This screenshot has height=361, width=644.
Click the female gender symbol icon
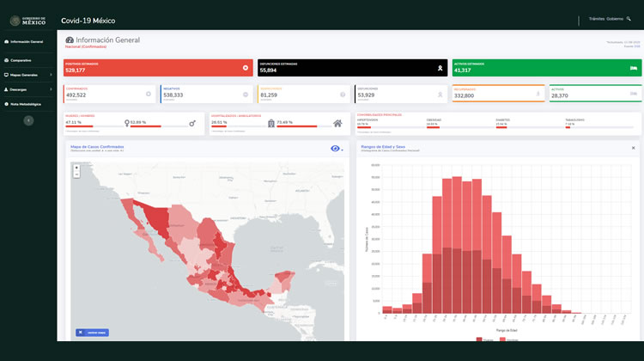point(126,124)
